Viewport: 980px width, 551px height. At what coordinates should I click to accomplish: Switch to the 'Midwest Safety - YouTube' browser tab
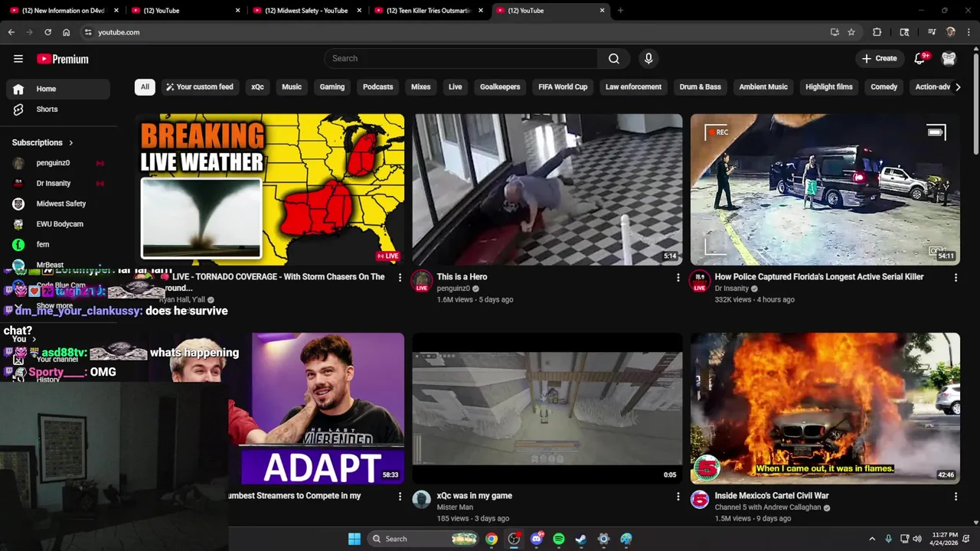pyautogui.click(x=306, y=11)
